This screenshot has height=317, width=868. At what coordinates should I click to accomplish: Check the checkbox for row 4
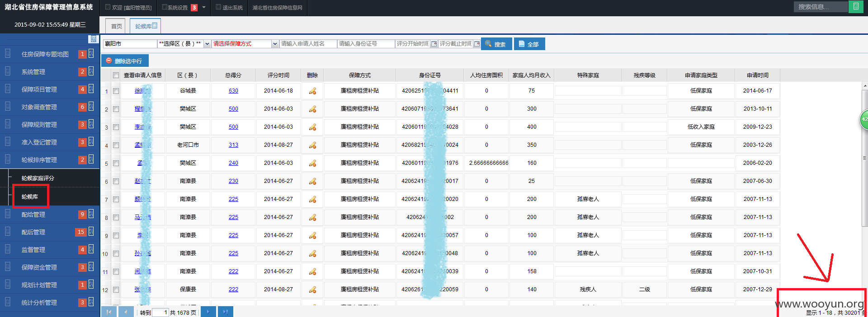[116, 145]
